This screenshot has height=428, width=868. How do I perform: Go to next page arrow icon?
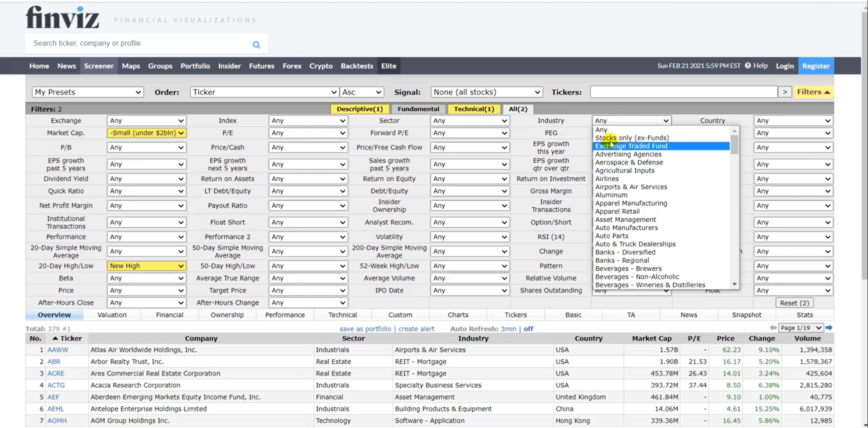tap(829, 328)
